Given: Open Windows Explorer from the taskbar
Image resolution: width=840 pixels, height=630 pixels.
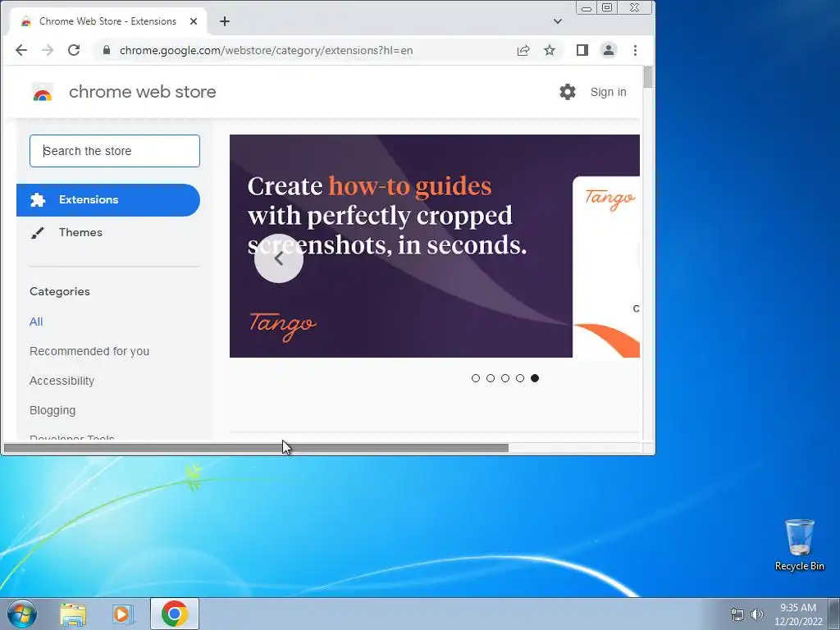Looking at the screenshot, I should [x=73, y=614].
